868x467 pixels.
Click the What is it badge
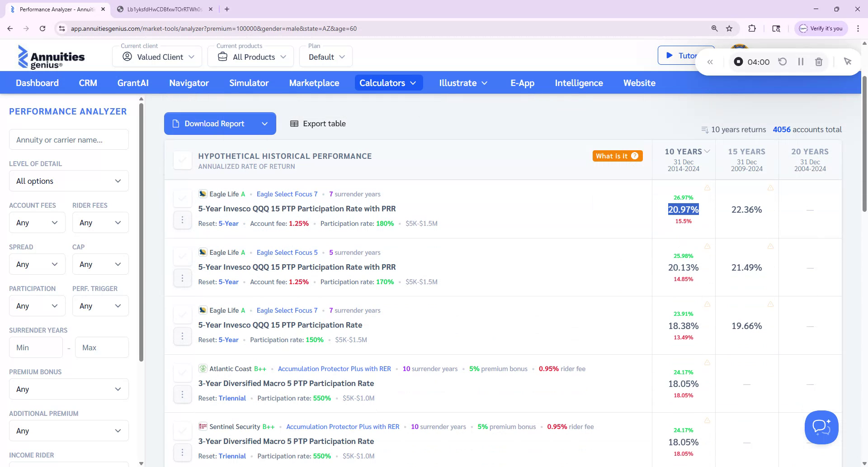click(617, 156)
